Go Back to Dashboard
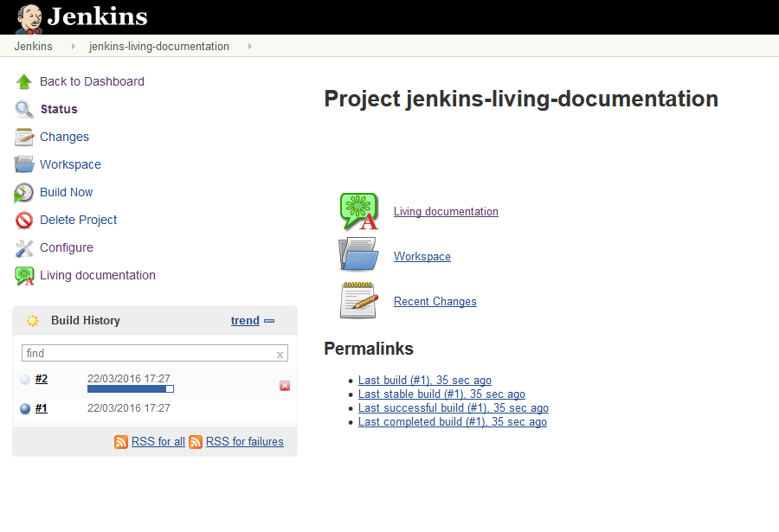The height and width of the screenshot is (532, 779). (x=92, y=81)
